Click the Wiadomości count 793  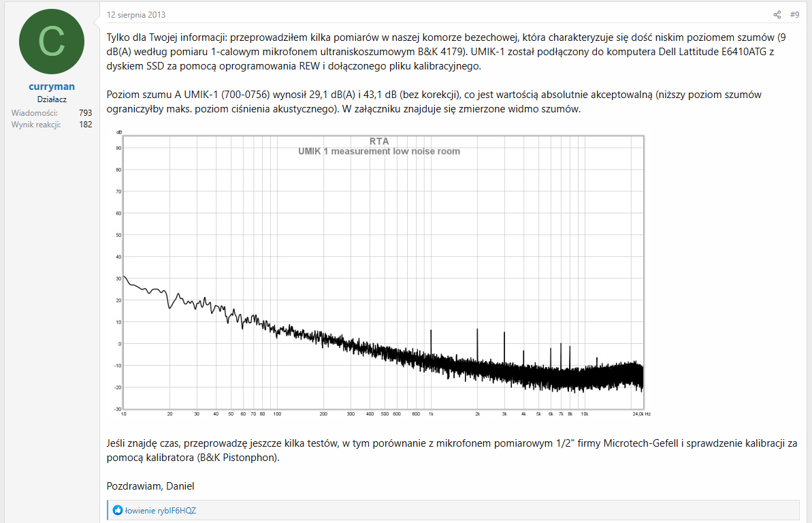(85, 112)
